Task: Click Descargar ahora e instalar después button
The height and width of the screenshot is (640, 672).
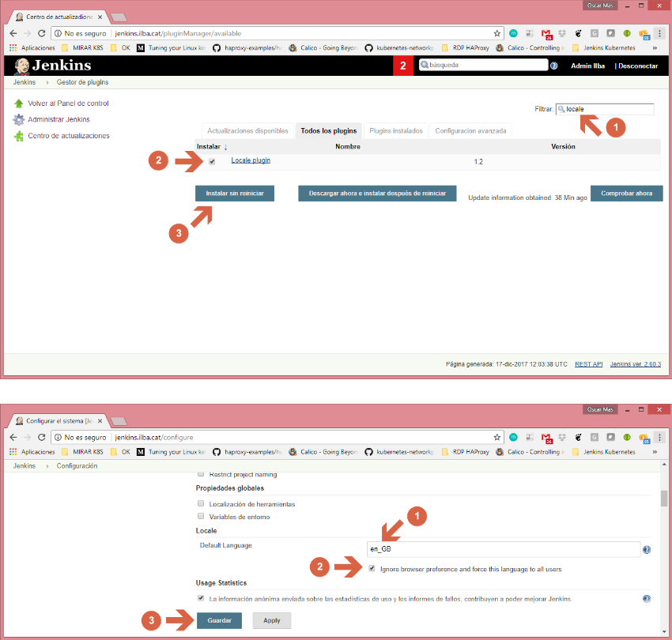Action: pos(377,194)
